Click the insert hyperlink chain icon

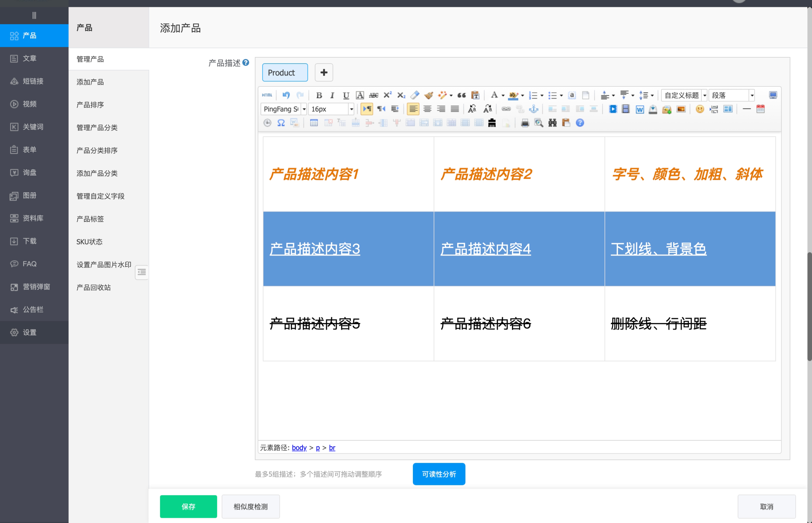506,109
